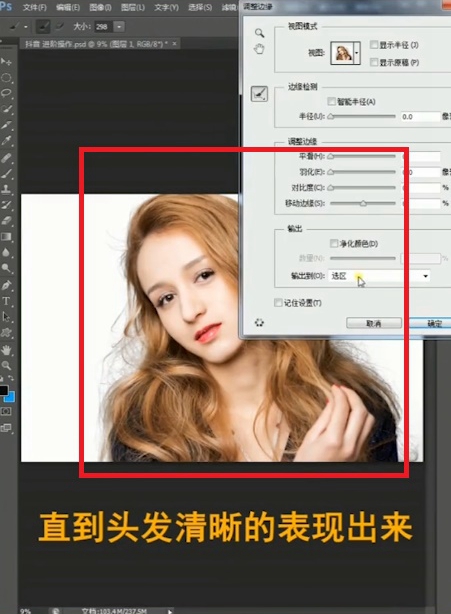Select the Dodge tool
451x614 pixels.
[x=6, y=268]
